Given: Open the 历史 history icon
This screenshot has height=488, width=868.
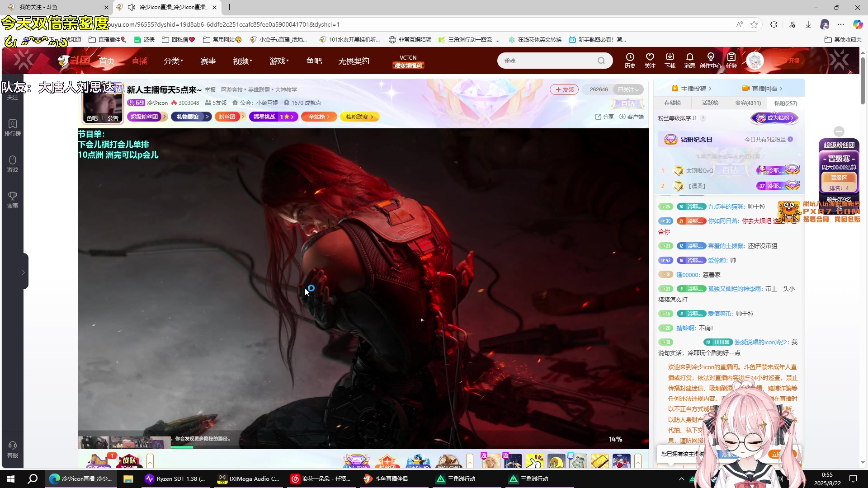Looking at the screenshot, I should pos(630,60).
